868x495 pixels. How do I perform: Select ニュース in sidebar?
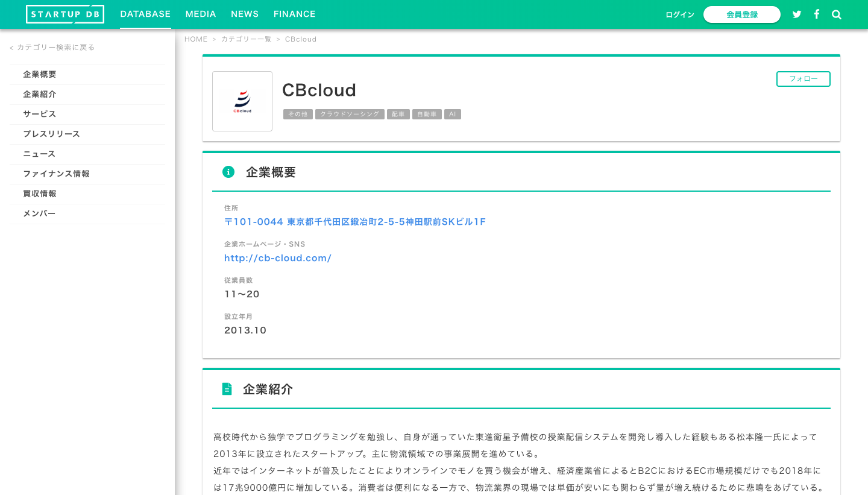(87, 154)
